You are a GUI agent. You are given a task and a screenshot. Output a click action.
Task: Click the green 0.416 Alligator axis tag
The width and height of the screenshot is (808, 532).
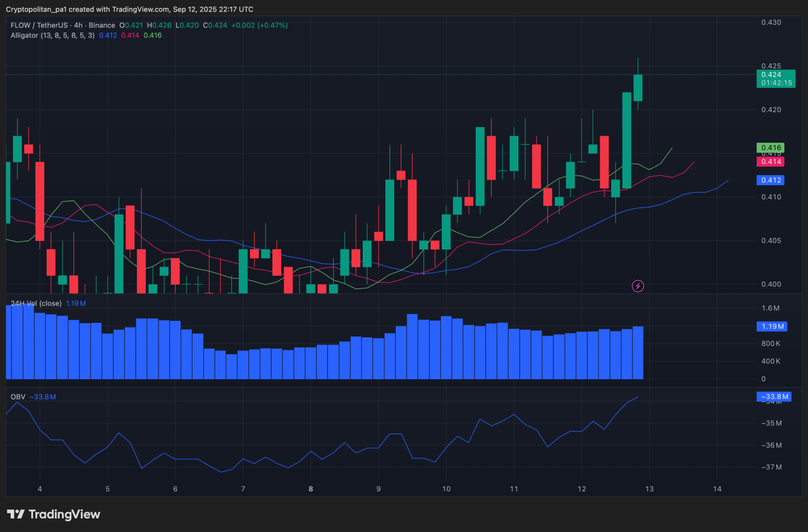(x=770, y=148)
